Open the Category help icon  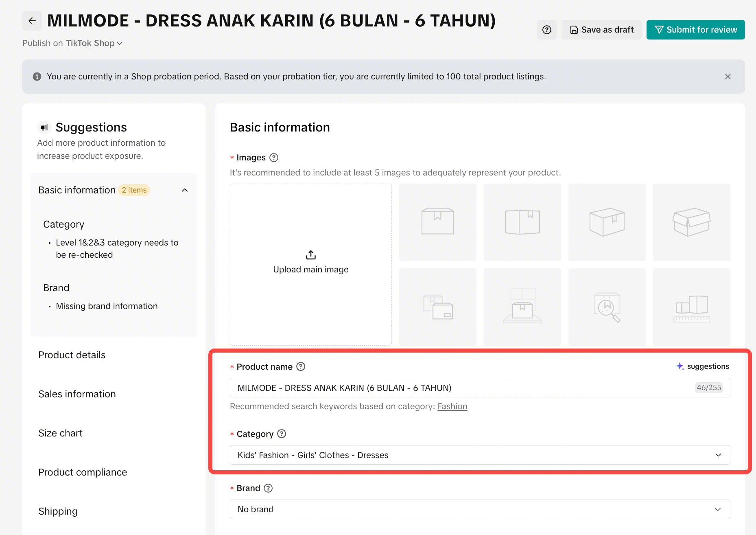coord(282,434)
